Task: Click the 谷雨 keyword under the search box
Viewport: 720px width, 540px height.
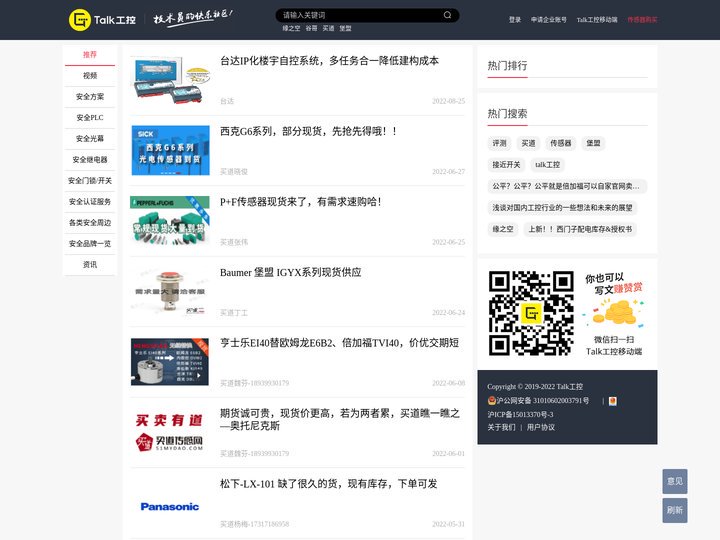Action: pyautogui.click(x=311, y=28)
